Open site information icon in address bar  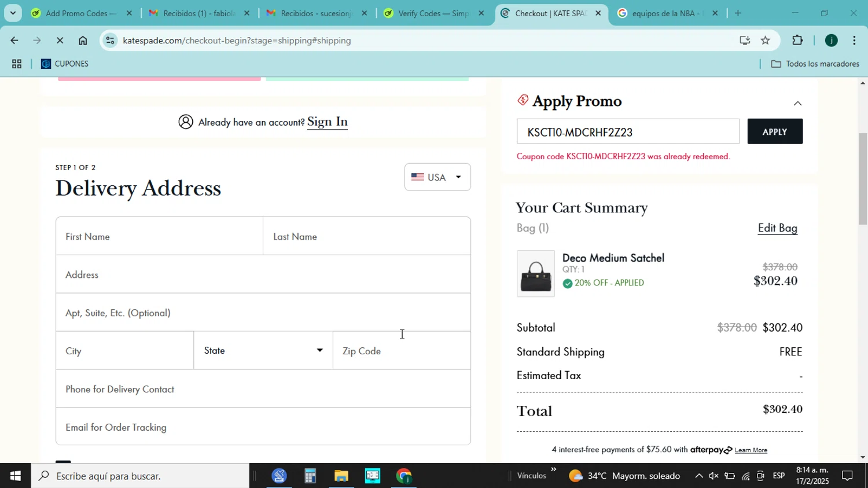(110, 41)
